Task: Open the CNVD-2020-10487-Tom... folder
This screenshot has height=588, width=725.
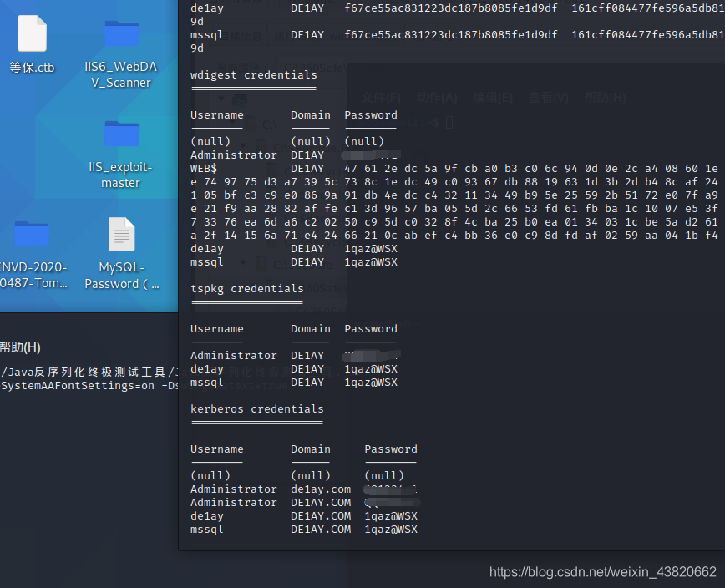Action: click(32, 255)
